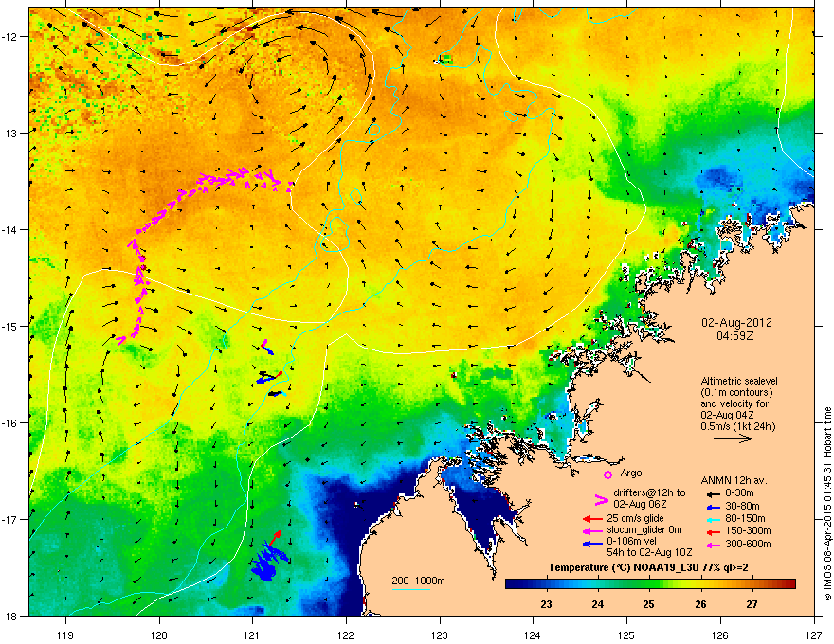Click the black 0-30m ANMN legend arrow

tap(712, 493)
